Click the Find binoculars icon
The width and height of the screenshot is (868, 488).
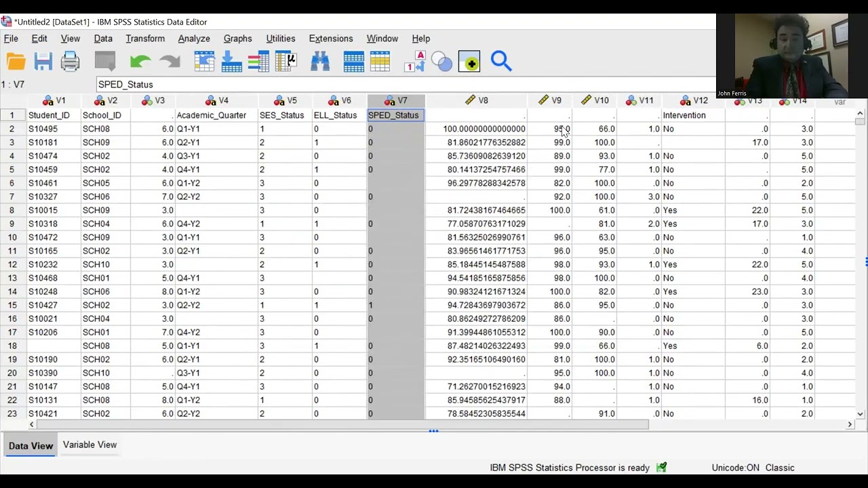tap(320, 62)
